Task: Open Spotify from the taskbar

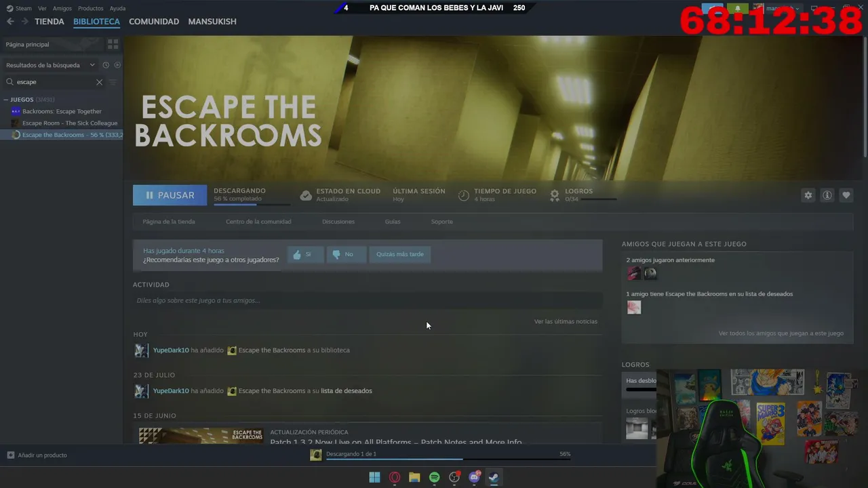Action: coord(435,477)
